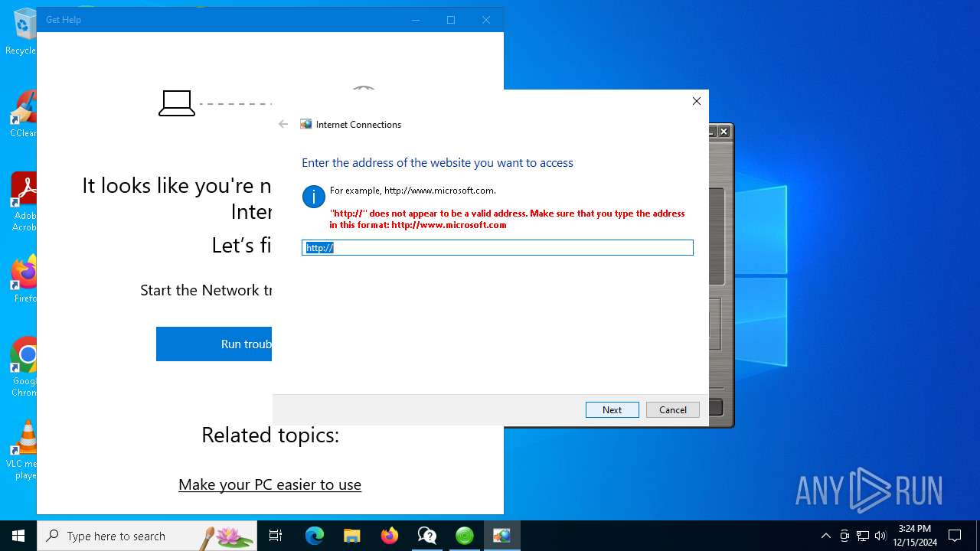Click the taskbar search box
Viewport: 980px width, 551px height.
[x=146, y=536]
